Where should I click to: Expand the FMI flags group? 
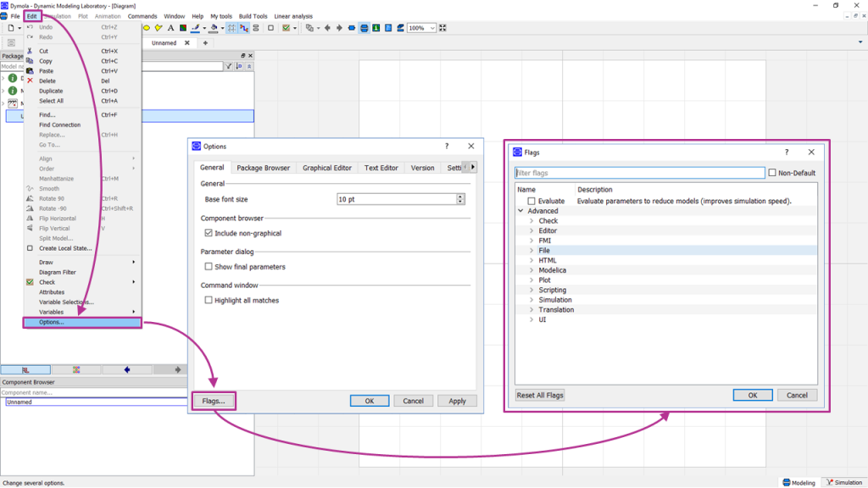coord(531,241)
